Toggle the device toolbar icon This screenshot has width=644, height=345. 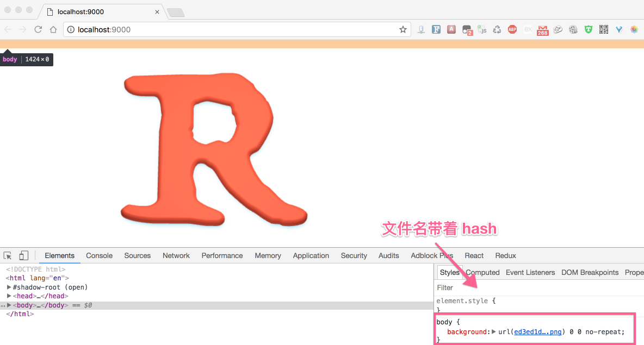pos(23,255)
